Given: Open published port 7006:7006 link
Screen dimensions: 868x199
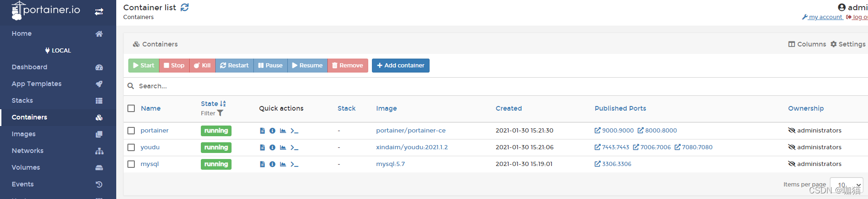Looking at the screenshot, I should (652, 147).
